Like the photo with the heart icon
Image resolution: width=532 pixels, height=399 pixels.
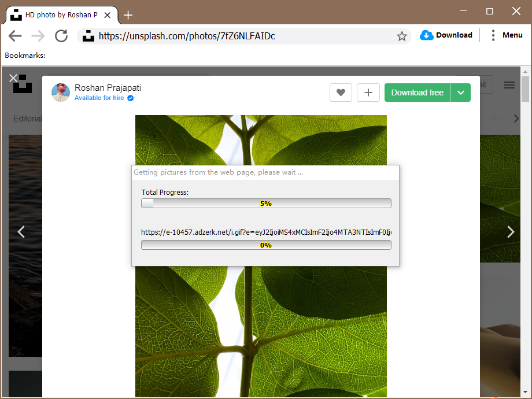[x=341, y=93]
